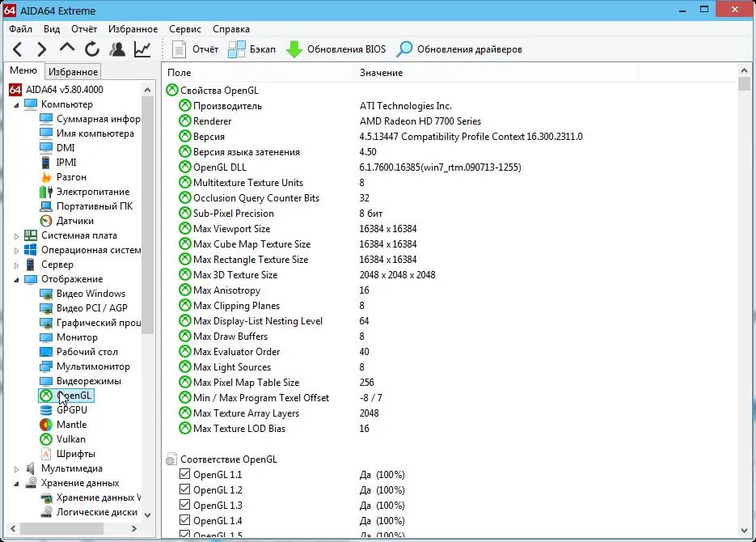The image size is (756, 542).
Task: Select the Логические диски tree item
Action: coord(97,512)
